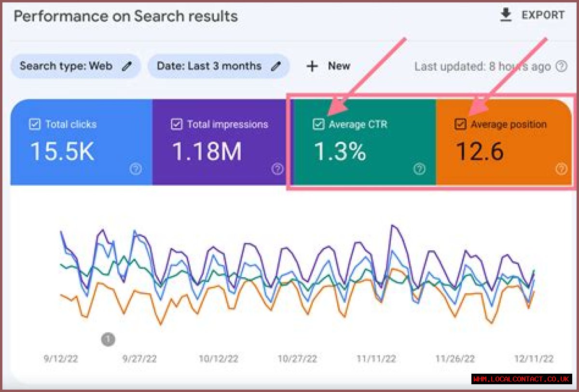Click the annotation marker numbered 1

(108, 339)
